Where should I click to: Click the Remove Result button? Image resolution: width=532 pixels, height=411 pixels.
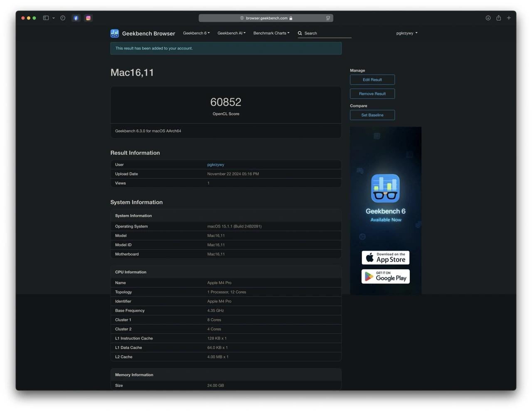(372, 94)
